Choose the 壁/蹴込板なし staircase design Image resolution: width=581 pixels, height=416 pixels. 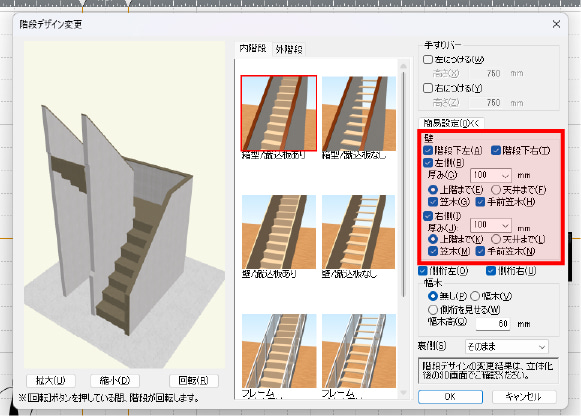[x=359, y=232]
